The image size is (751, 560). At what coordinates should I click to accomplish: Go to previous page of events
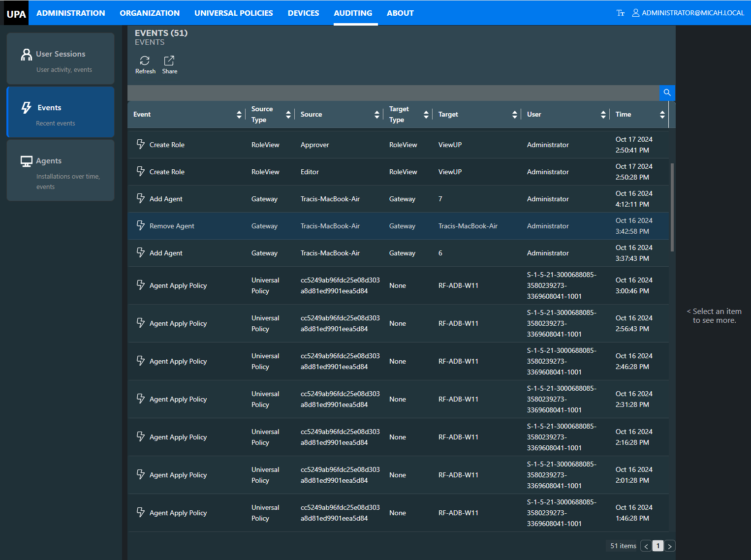(646, 546)
